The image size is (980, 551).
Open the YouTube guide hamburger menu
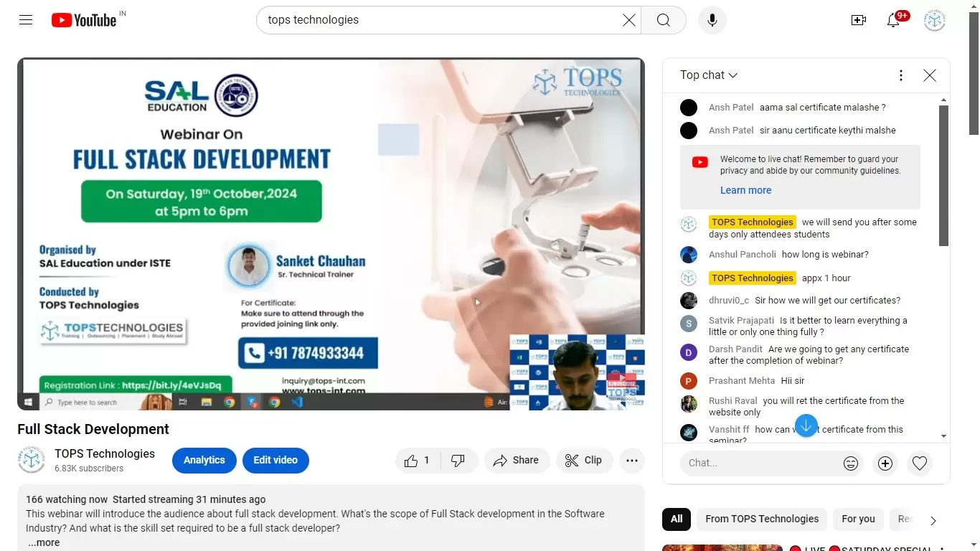(x=26, y=20)
